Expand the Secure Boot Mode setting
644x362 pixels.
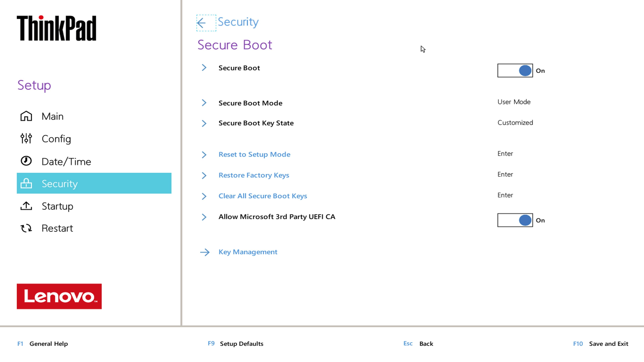(204, 103)
